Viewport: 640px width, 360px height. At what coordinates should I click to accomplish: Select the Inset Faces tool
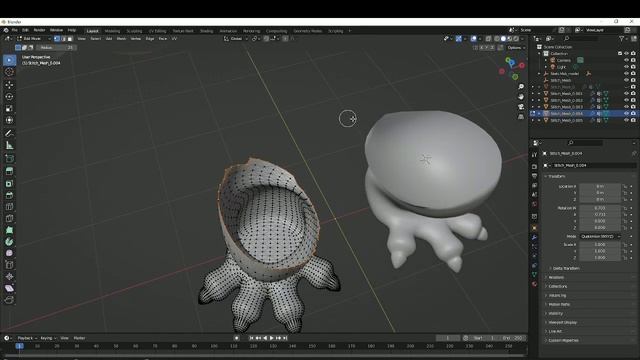coord(9,183)
